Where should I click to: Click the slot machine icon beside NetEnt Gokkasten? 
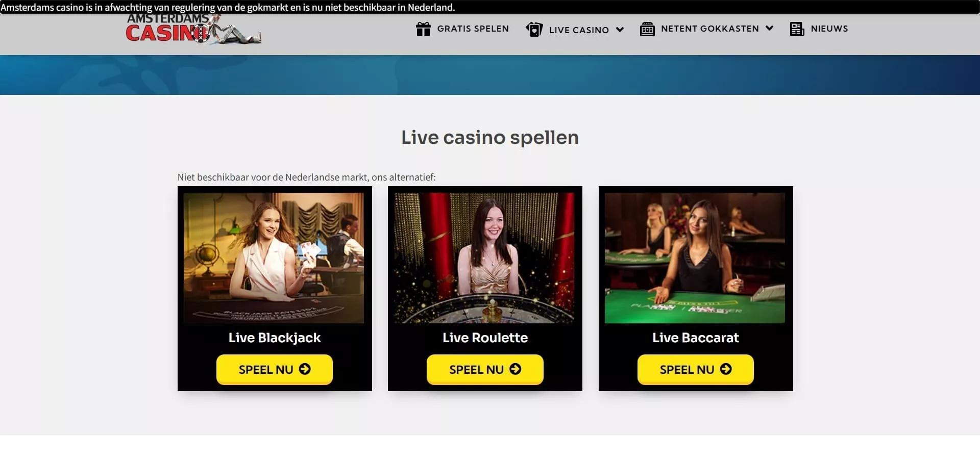pos(647,29)
